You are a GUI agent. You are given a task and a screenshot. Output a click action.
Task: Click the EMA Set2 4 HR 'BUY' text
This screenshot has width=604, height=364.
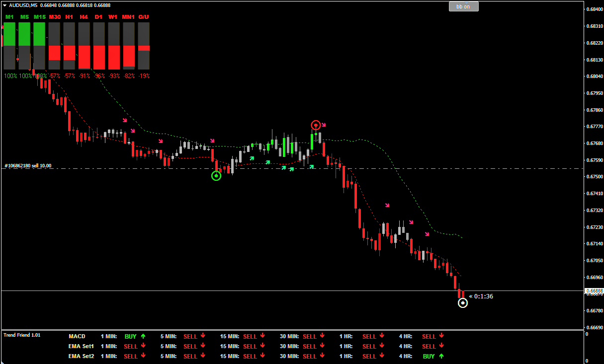(429, 356)
